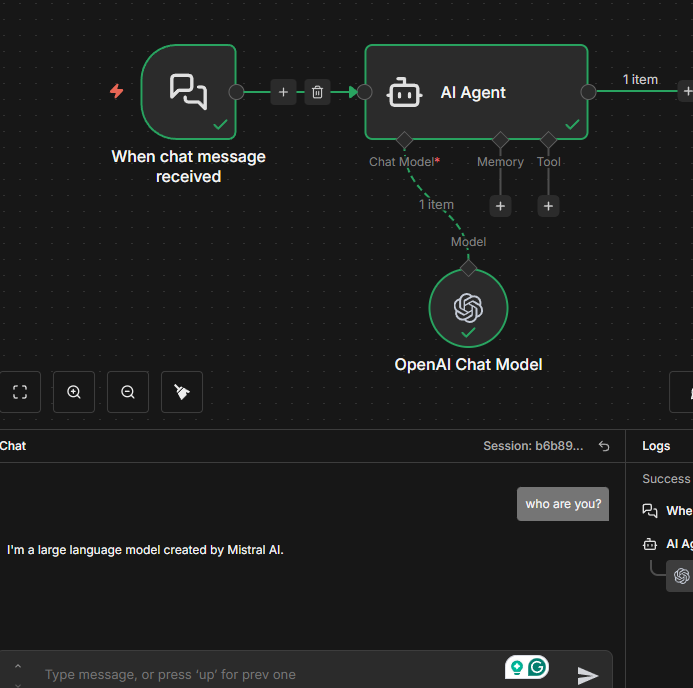This screenshot has height=688, width=693.
Task: Click the AI Agent robot icon
Action: (x=404, y=92)
